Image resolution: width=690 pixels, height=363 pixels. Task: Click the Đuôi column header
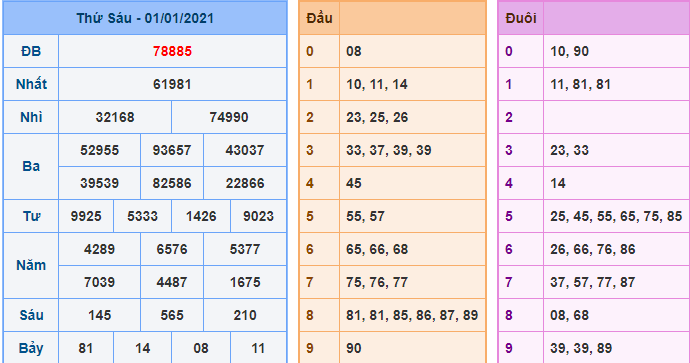coord(521,18)
